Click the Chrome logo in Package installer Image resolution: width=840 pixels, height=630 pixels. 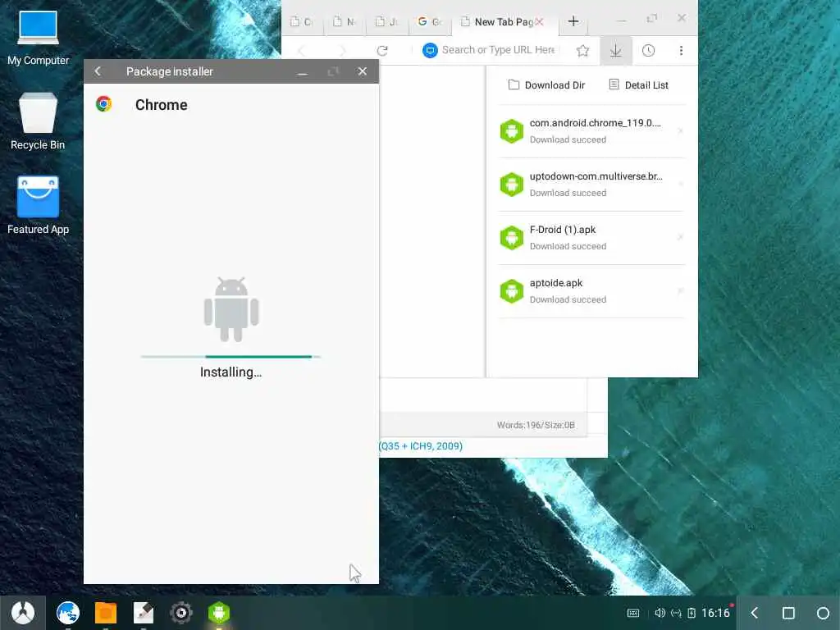pos(104,104)
